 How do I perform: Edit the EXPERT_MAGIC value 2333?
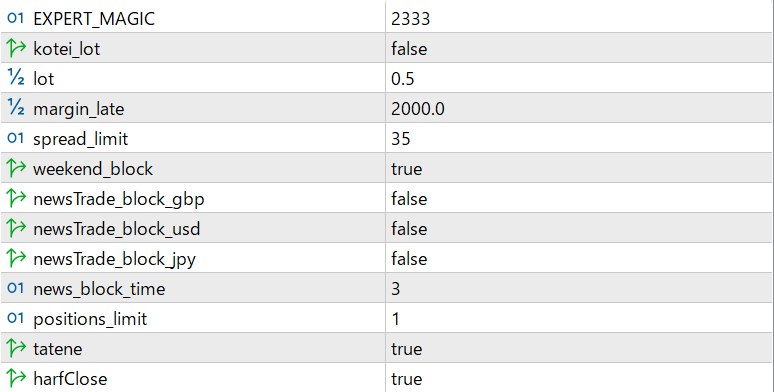[x=579, y=18]
